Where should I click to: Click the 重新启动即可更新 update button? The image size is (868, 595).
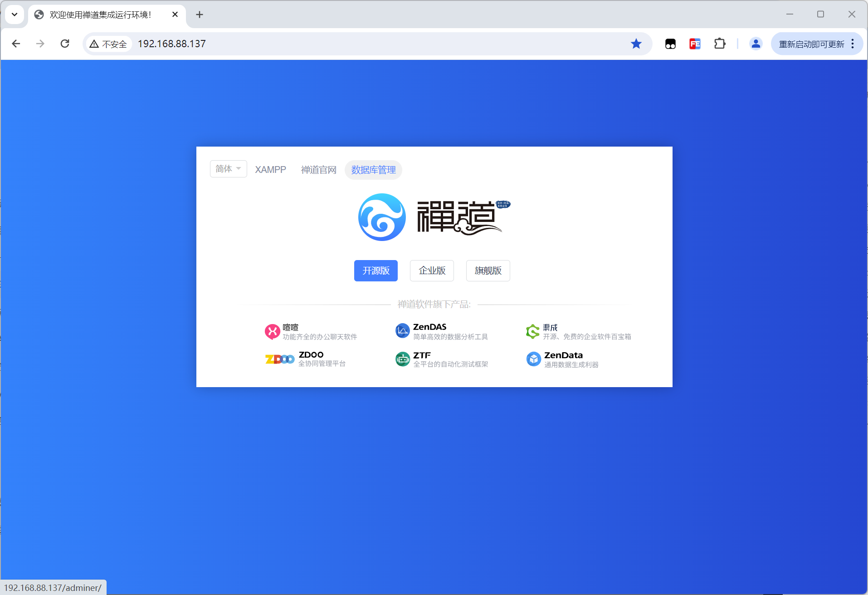811,44
